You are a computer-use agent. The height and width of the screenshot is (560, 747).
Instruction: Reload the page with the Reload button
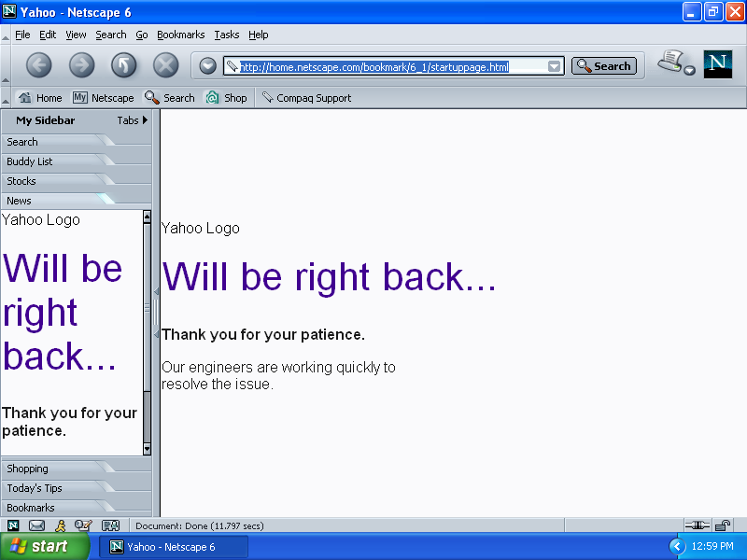124,65
